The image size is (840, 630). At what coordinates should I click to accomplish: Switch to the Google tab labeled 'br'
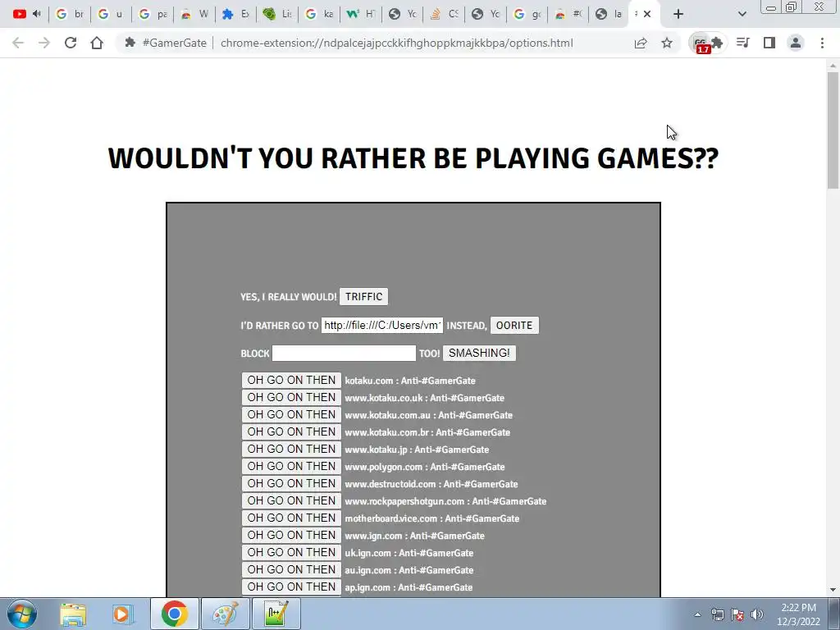[71, 14]
